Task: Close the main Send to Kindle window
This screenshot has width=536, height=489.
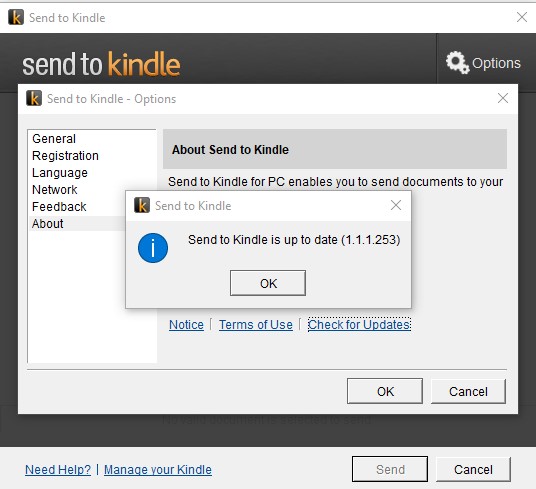Action: 522,17
